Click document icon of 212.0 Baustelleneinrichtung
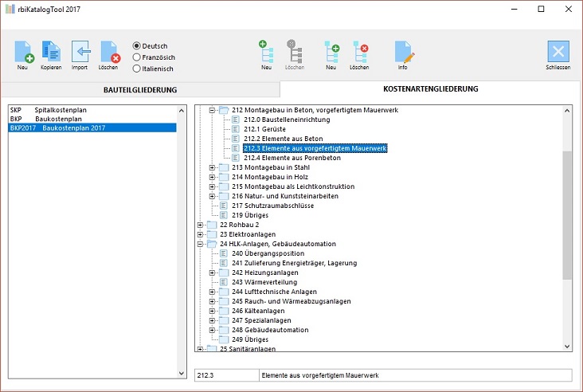The height and width of the screenshot is (392, 583). point(236,120)
